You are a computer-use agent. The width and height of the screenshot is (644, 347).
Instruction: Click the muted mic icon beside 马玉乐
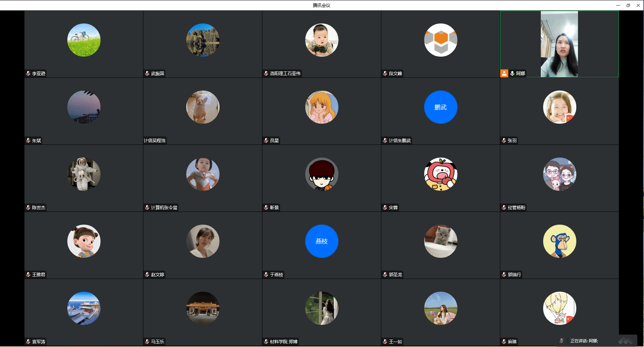pos(147,342)
